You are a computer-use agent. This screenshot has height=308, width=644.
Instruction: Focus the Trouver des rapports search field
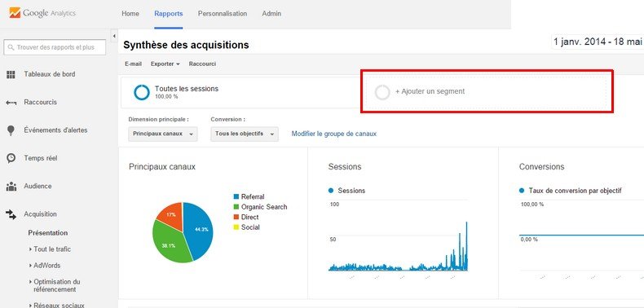(x=55, y=47)
